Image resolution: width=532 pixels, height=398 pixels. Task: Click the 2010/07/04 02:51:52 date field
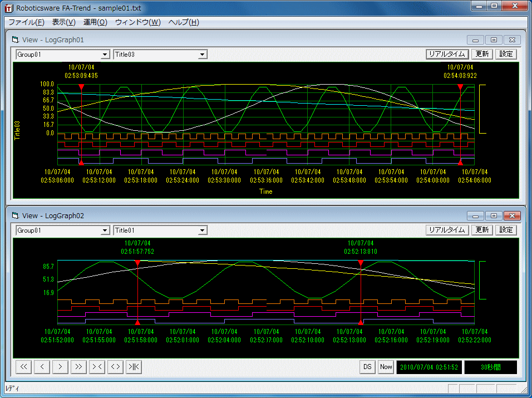[x=429, y=367]
